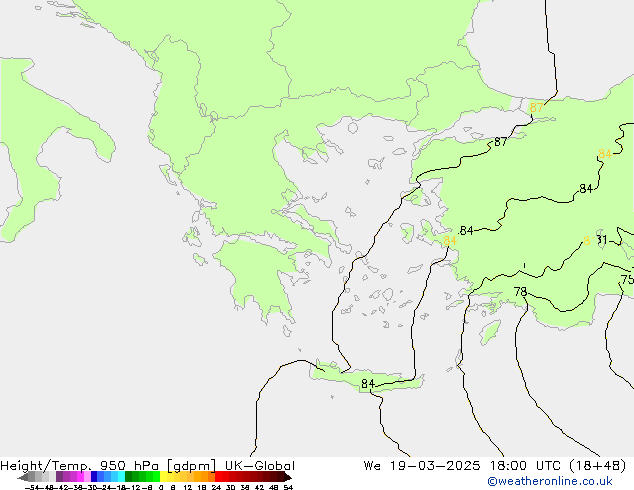Select the dark blue swatch in color scale
The height and width of the screenshot is (490, 634).
(x=94, y=476)
